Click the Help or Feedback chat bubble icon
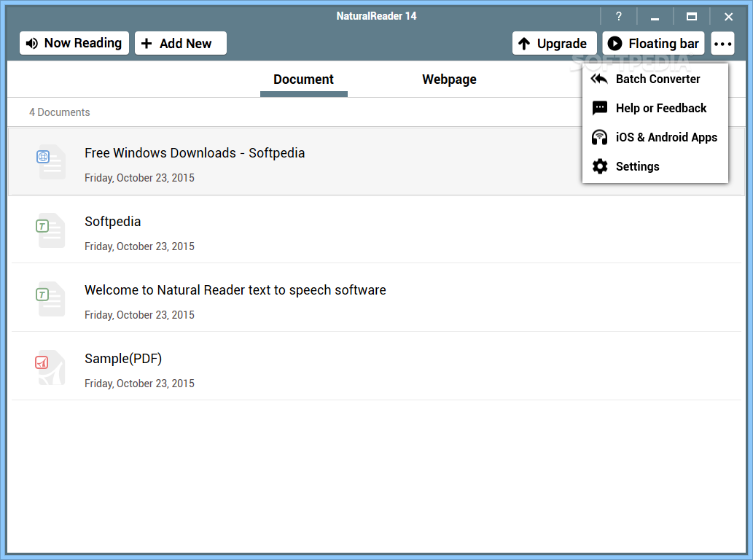Viewport: 753px width, 560px height. tap(600, 108)
